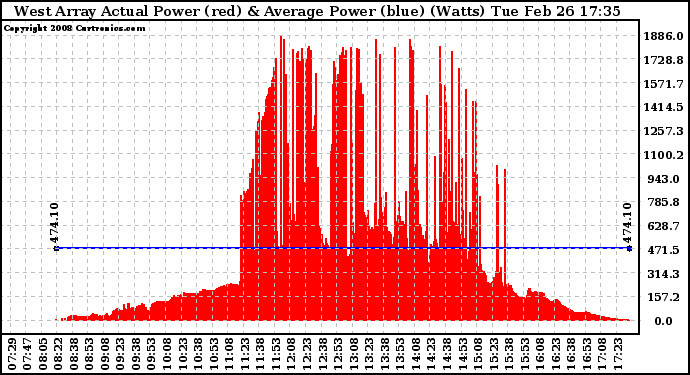This screenshot has width=690, height=375.
Task: Pick the 08:53 time tick label
Action: tap(89, 354)
